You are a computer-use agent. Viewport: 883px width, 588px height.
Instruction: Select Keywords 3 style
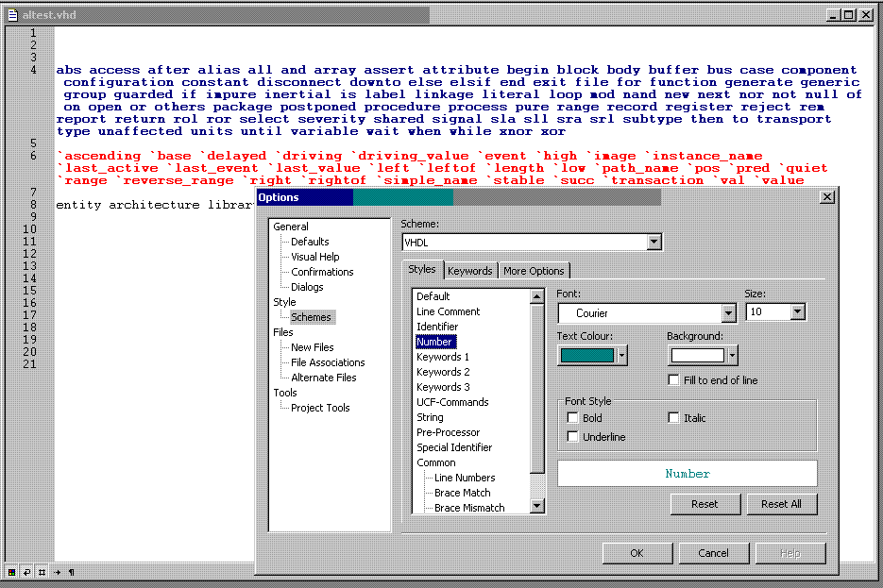click(x=443, y=388)
